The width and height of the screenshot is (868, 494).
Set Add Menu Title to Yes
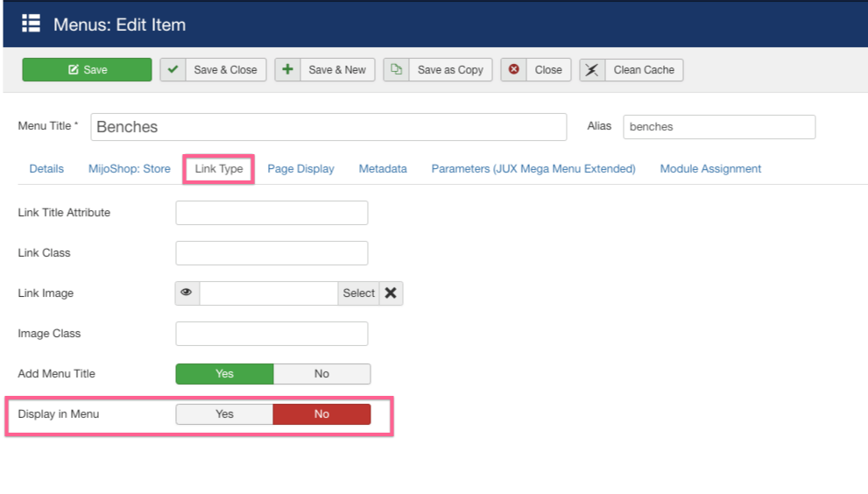[x=225, y=374]
